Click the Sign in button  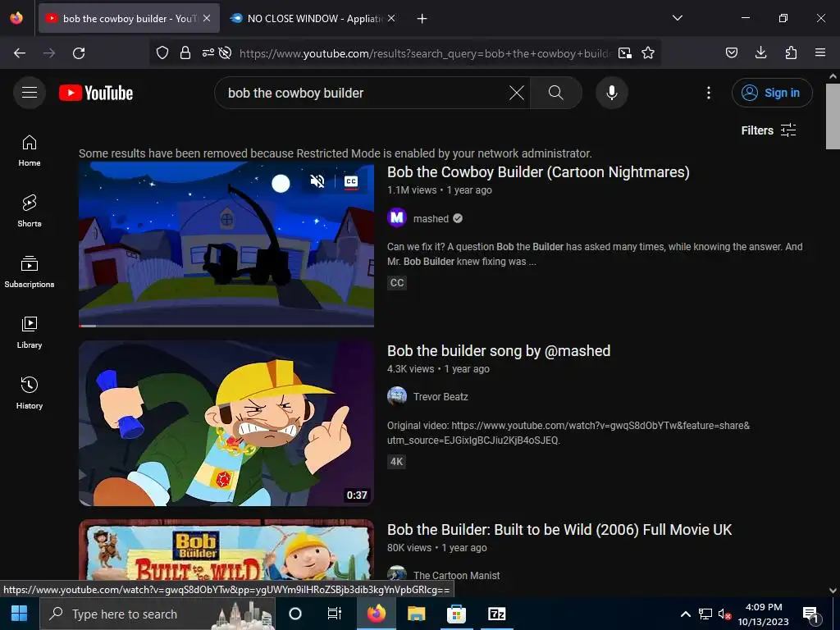pos(772,93)
